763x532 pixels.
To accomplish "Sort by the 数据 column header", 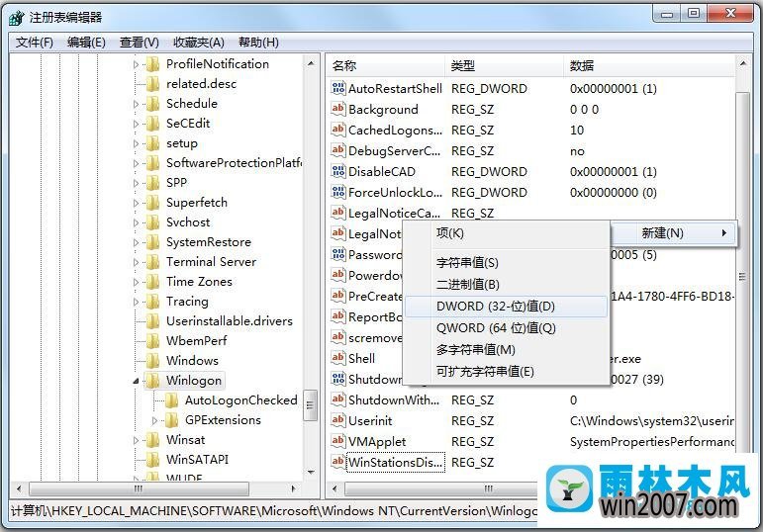I will pyautogui.click(x=649, y=65).
